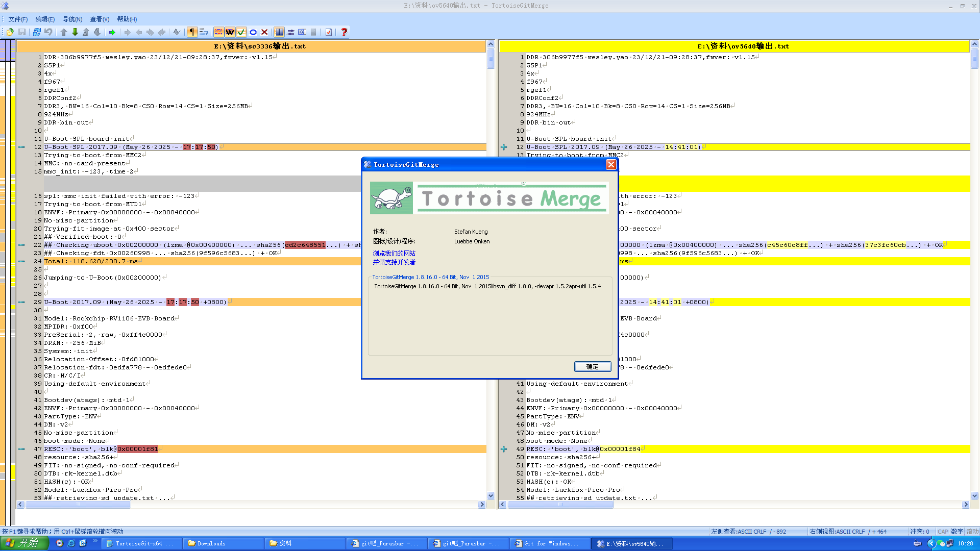Click left pane vertical scrollbar up arrow
The height and width of the screenshot is (551, 980).
coord(491,44)
